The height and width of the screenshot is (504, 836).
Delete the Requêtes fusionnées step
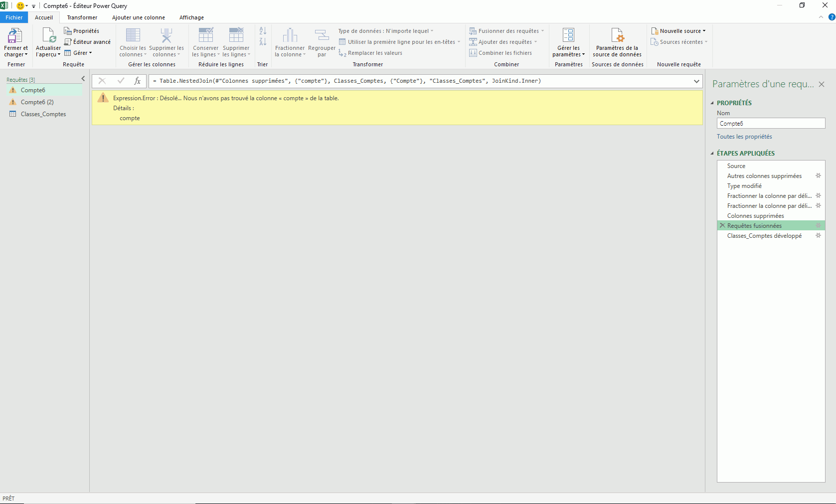click(x=722, y=226)
